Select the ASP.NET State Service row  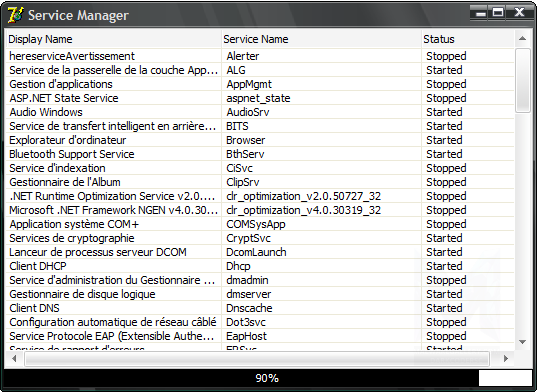coord(260,98)
